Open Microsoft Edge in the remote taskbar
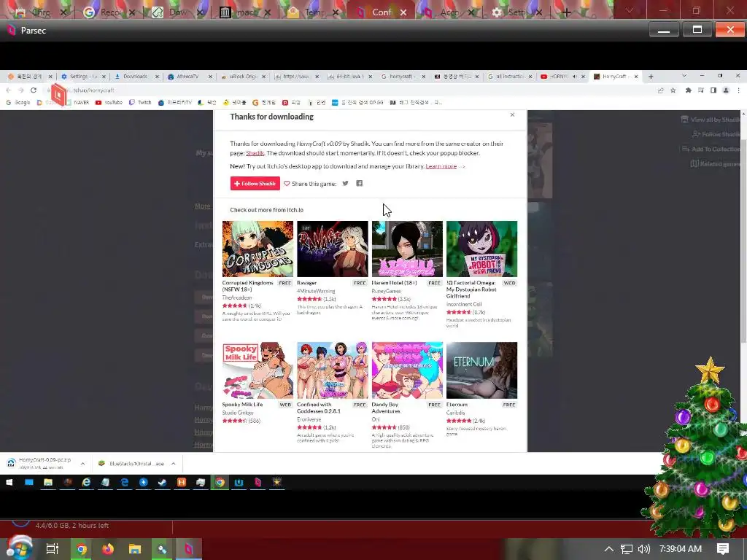The width and height of the screenshot is (747, 560). coord(124,483)
